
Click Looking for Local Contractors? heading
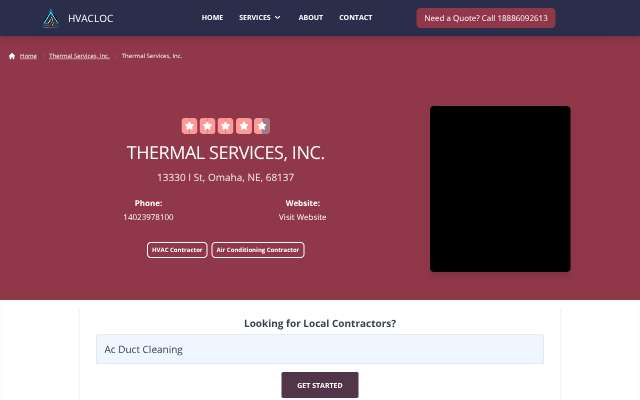320,323
